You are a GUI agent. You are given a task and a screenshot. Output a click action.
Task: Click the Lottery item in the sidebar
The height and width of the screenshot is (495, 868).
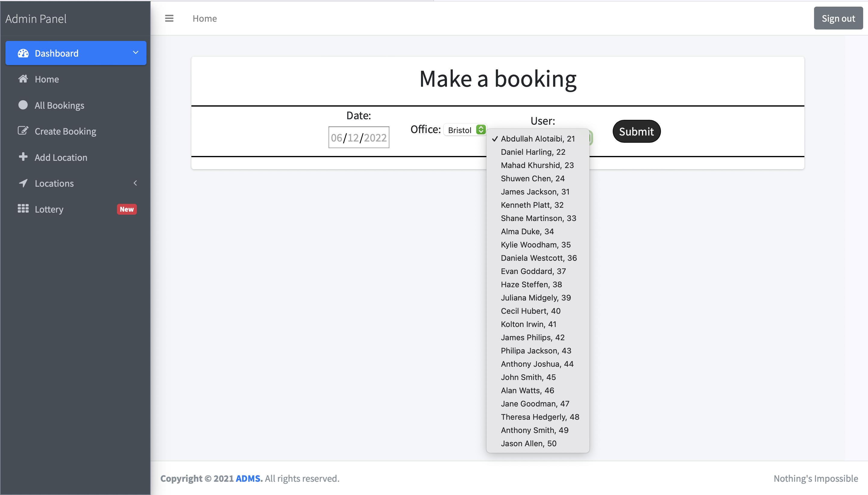[x=49, y=209]
